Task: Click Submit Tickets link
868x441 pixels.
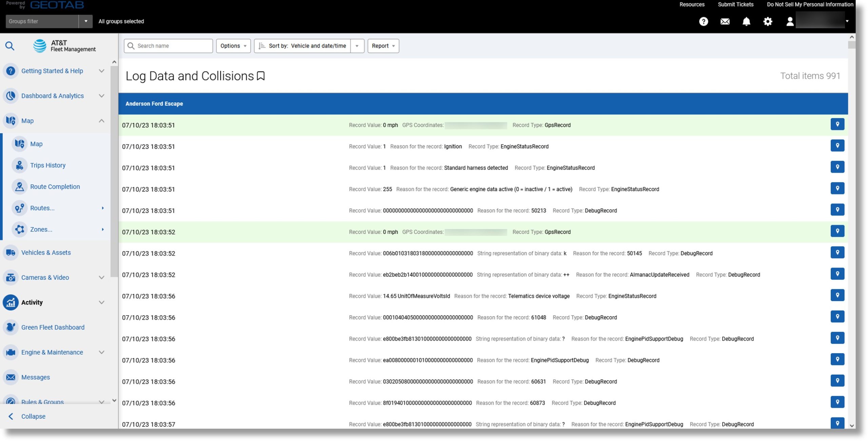Action: pyautogui.click(x=736, y=4)
